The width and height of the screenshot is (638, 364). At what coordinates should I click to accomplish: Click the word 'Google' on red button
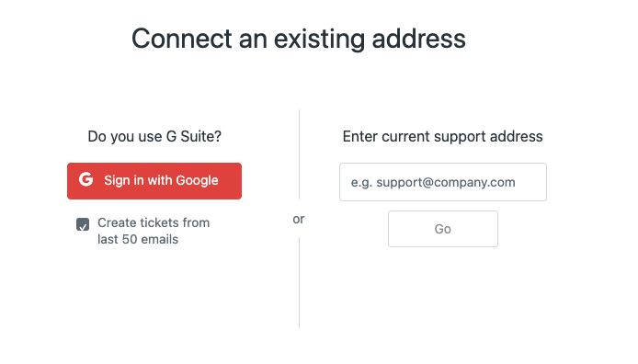point(198,180)
